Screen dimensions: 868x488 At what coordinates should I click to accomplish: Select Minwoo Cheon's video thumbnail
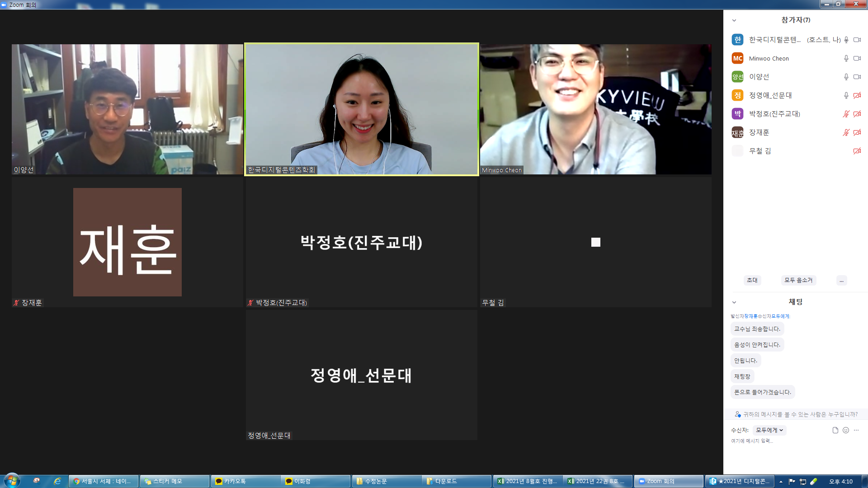coord(595,109)
